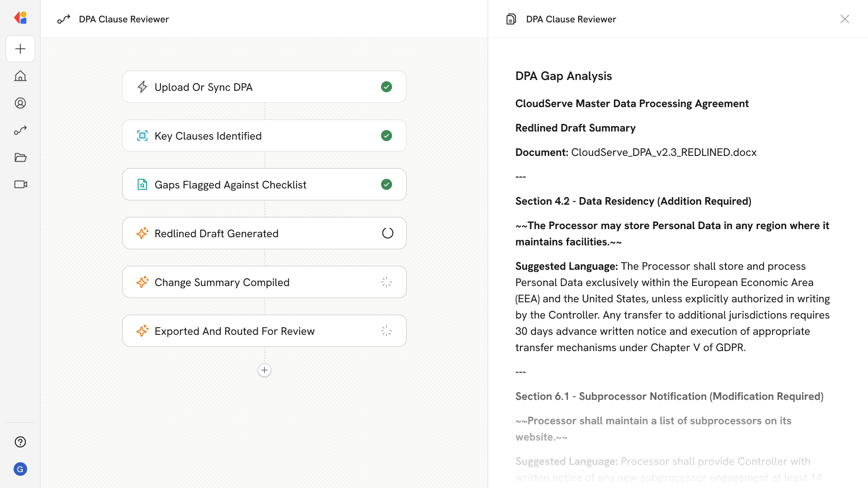Select the Key Clauses Identified step
This screenshot has height=488, width=868.
point(264,136)
